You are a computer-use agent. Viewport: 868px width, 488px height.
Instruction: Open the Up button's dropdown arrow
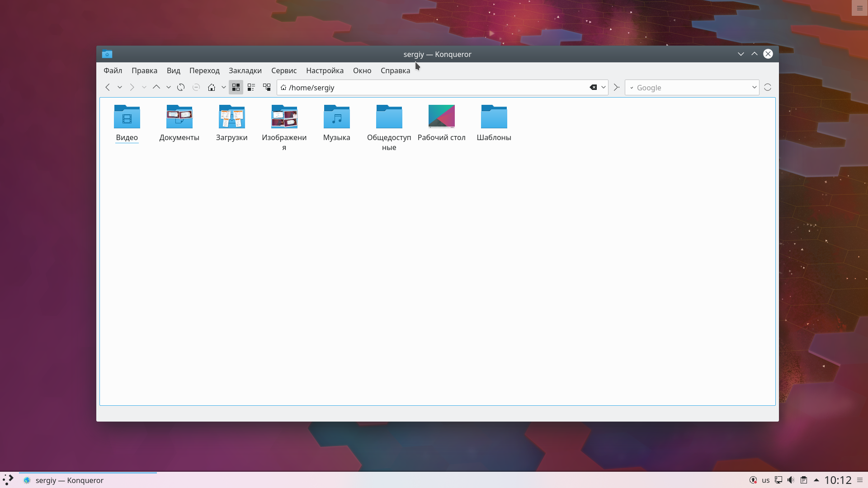tap(169, 87)
